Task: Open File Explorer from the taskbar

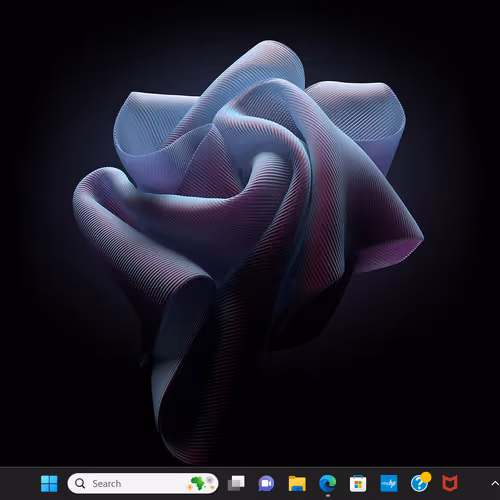Action: click(x=297, y=483)
